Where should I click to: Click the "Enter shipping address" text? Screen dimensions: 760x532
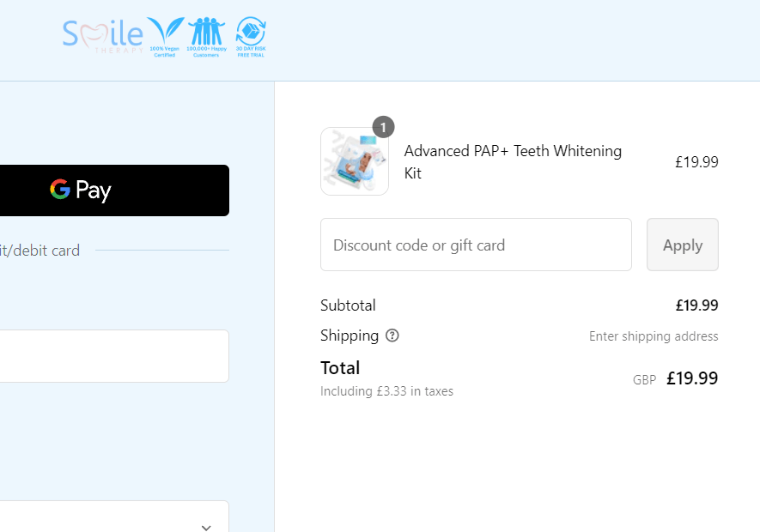coord(654,336)
